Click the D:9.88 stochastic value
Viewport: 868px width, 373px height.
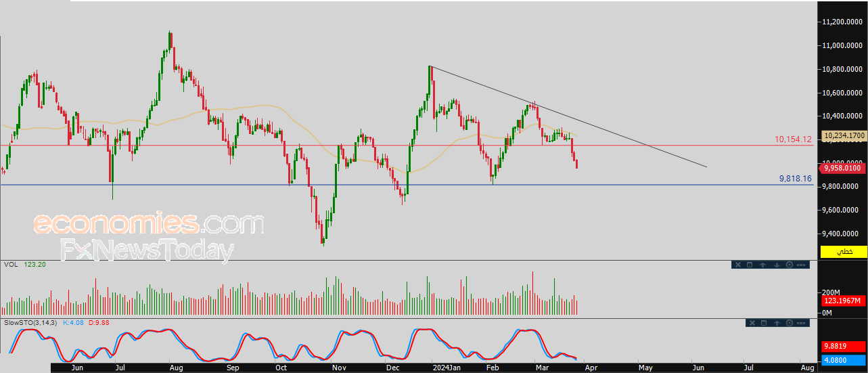point(99,322)
